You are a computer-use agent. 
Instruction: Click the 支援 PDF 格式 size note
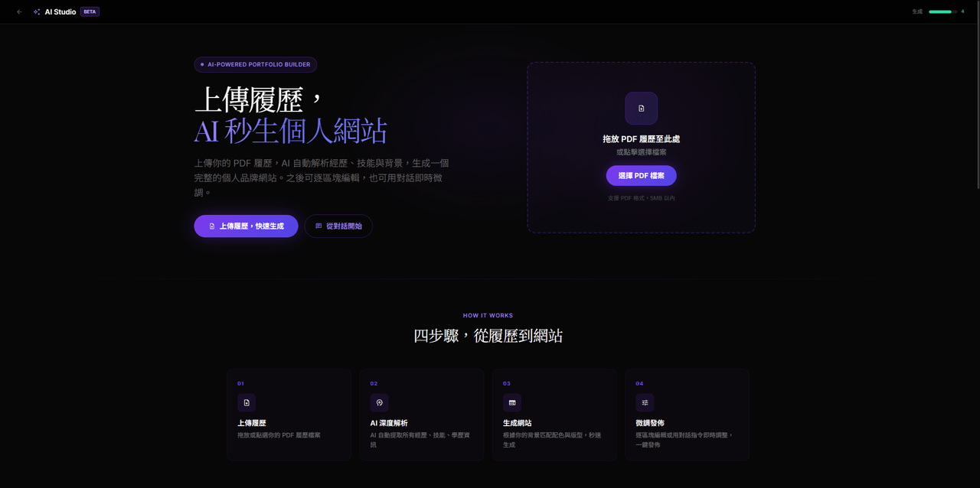pos(642,198)
